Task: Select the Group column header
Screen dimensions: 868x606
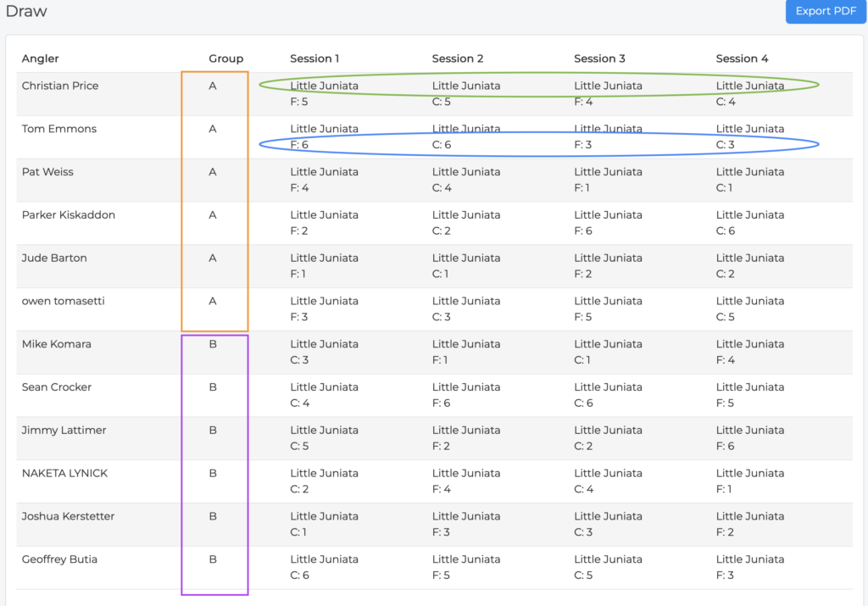Action: click(x=225, y=58)
